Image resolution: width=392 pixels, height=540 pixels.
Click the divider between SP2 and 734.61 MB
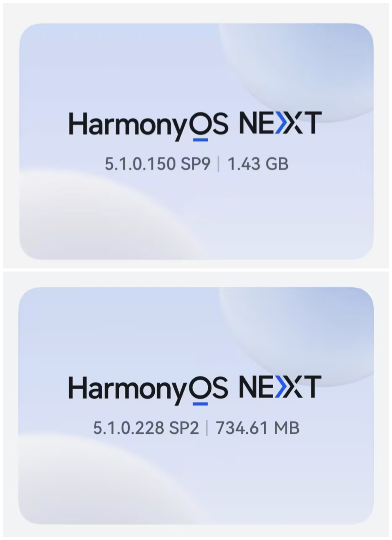pyautogui.click(x=207, y=428)
